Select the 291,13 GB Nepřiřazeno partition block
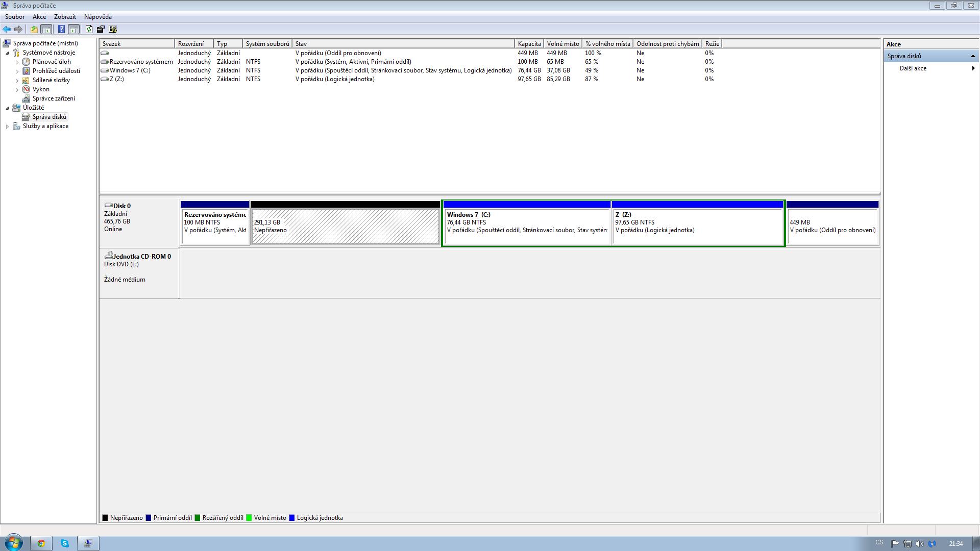Screen dimensions: 980x551 click(346, 223)
